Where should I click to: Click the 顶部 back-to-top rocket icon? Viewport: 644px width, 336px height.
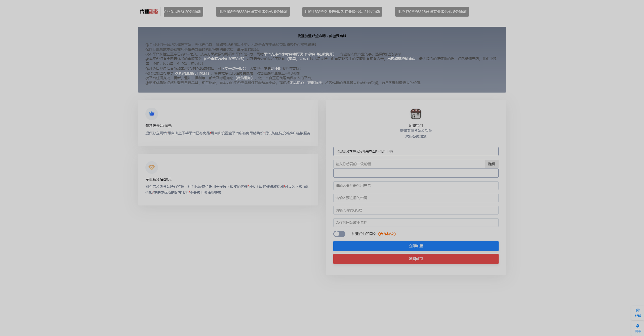(x=637, y=328)
